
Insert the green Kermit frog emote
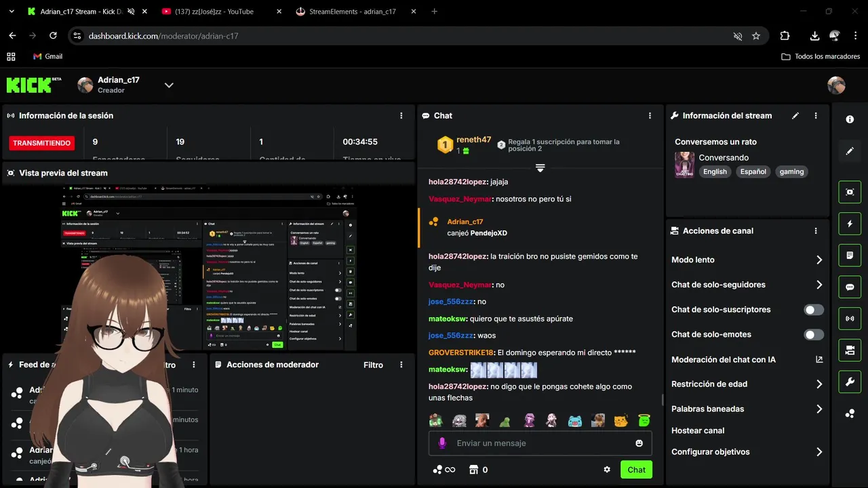click(x=505, y=420)
